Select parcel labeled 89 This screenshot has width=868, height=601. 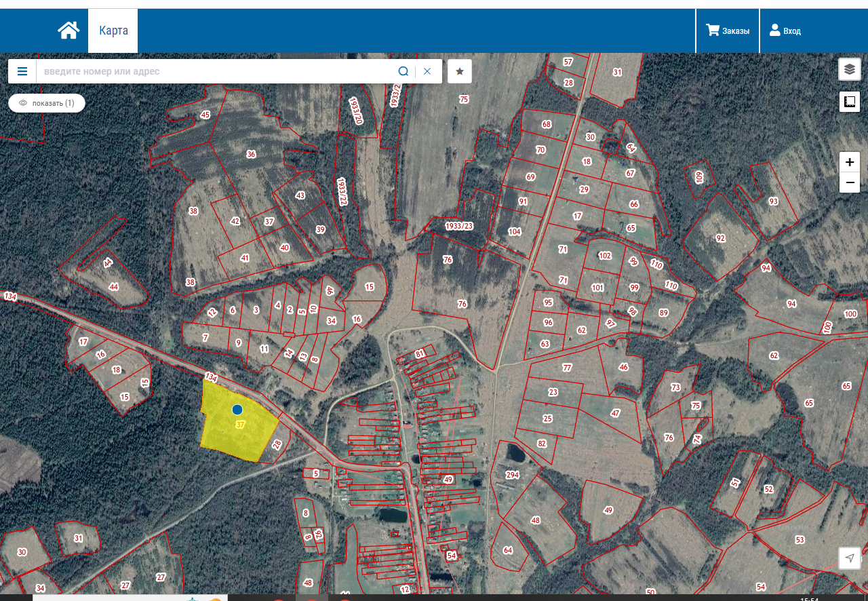pos(663,312)
